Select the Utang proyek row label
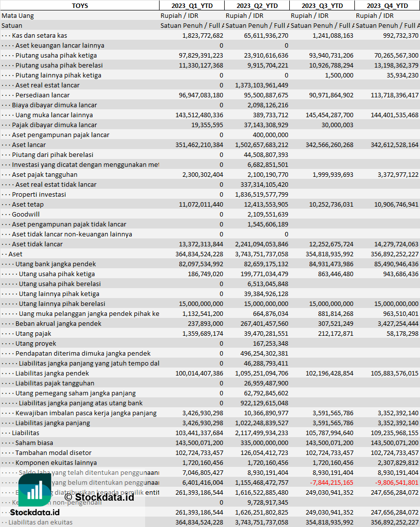This screenshot has height=527, width=420. click(36, 344)
